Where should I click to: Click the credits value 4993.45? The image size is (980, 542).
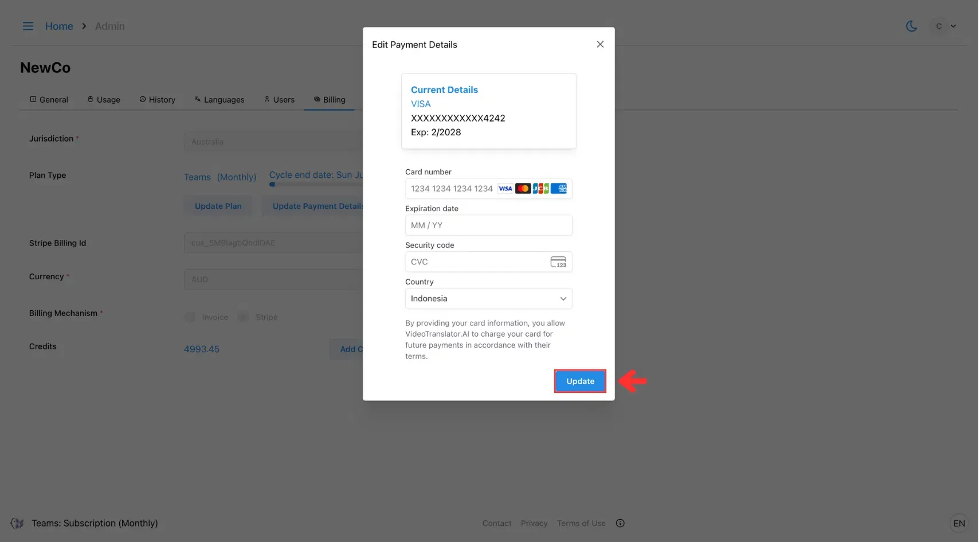click(x=202, y=349)
